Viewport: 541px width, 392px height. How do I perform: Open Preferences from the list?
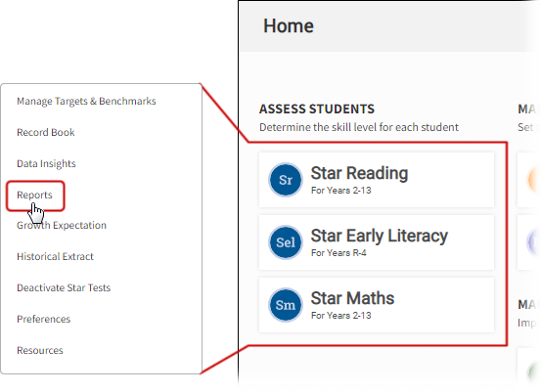(43, 320)
